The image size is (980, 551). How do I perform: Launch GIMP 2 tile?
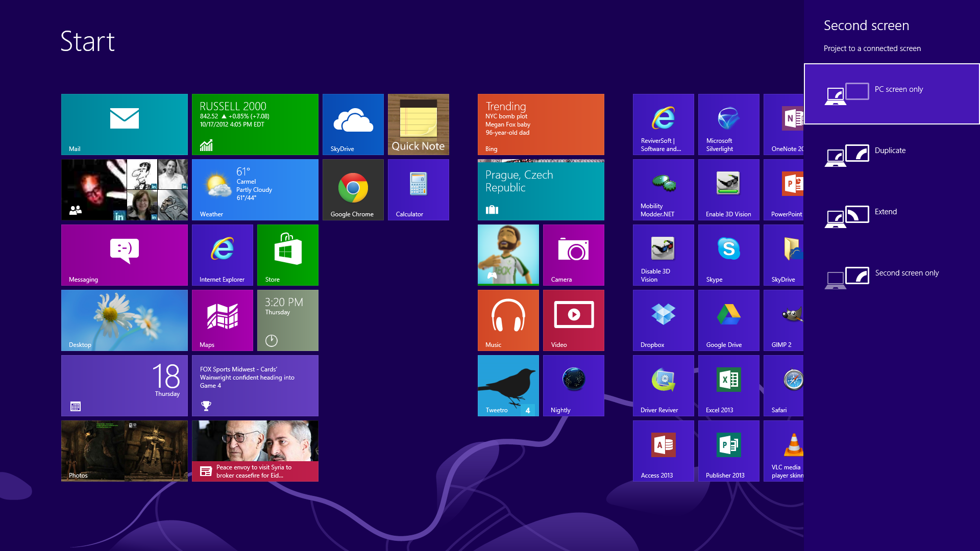pos(783,320)
